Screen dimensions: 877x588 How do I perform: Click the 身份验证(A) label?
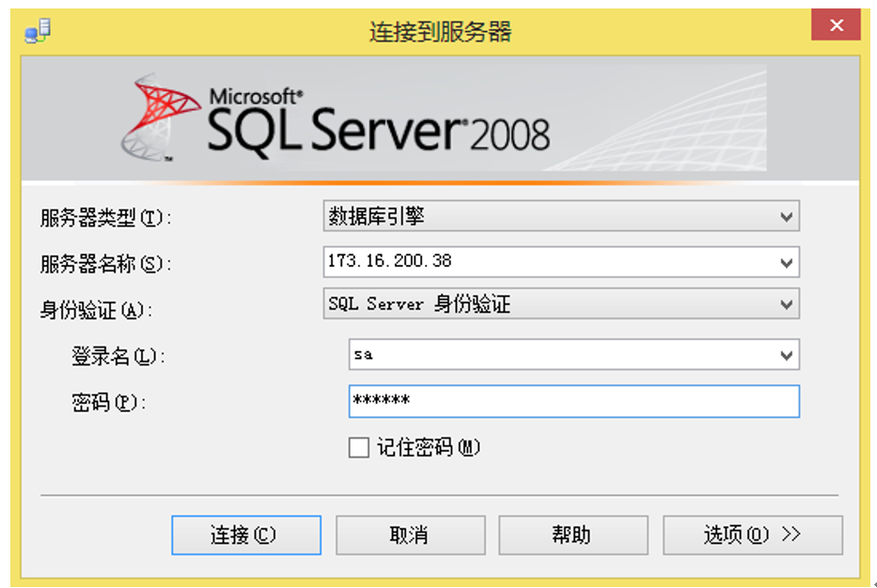click(95, 310)
